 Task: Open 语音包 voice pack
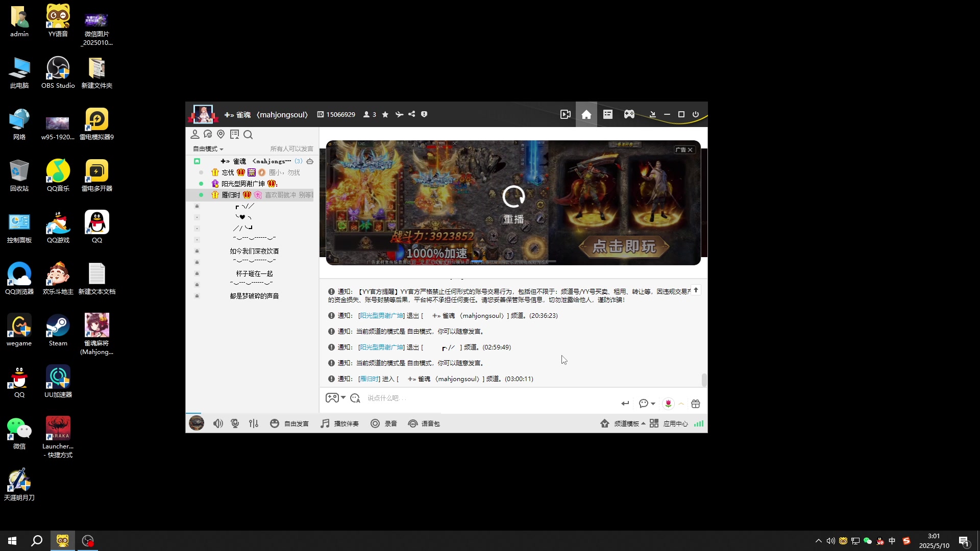[x=424, y=423]
